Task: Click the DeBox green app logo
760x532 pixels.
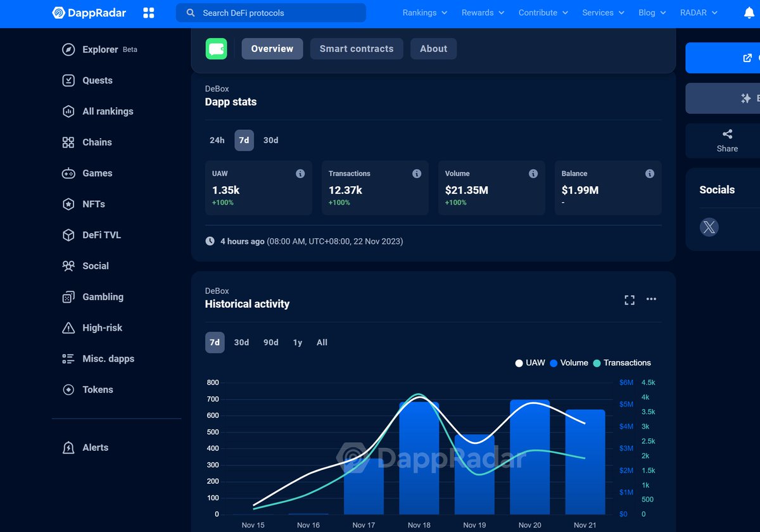Action: [x=216, y=49]
